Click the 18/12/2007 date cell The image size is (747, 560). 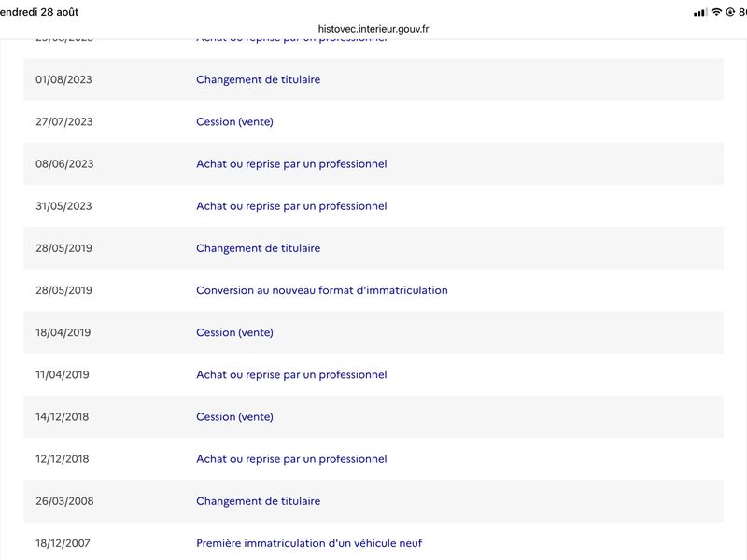click(63, 543)
